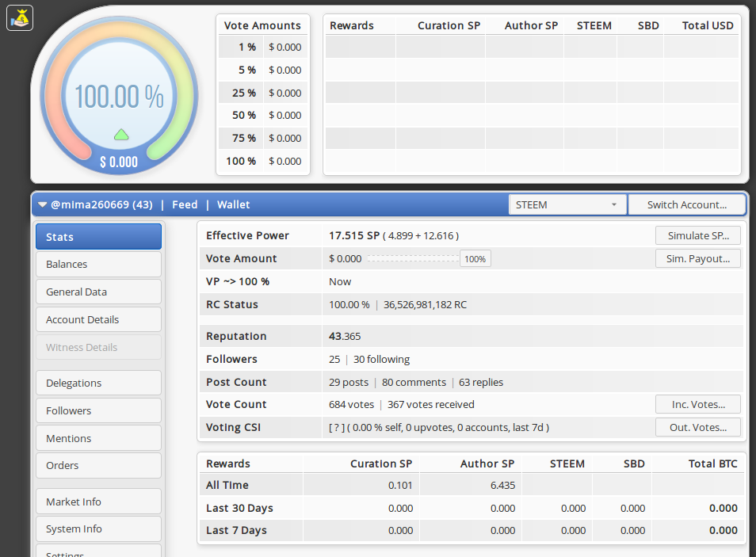756x557 pixels.
Task: Open the Wallet link
Action: pyautogui.click(x=233, y=204)
